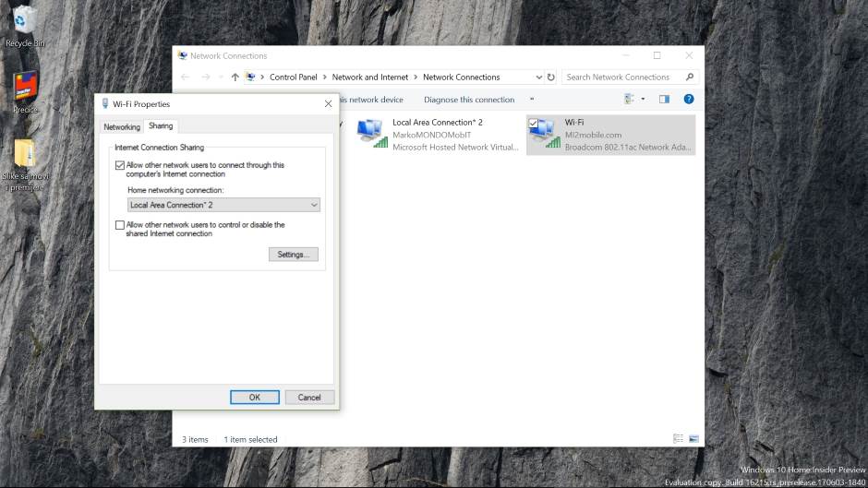
Task: Go up one folder level arrow
Action: coord(235,77)
